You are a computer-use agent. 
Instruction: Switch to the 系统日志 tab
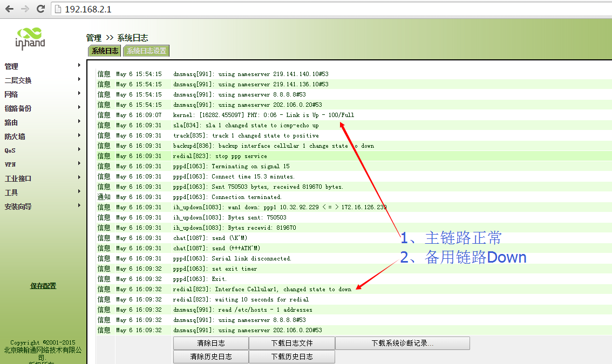(x=105, y=51)
